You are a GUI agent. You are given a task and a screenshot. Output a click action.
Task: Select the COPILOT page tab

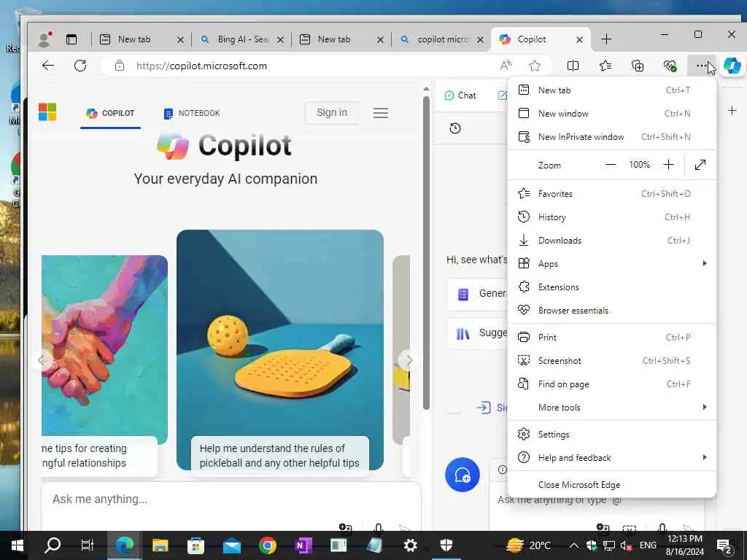pos(111,113)
